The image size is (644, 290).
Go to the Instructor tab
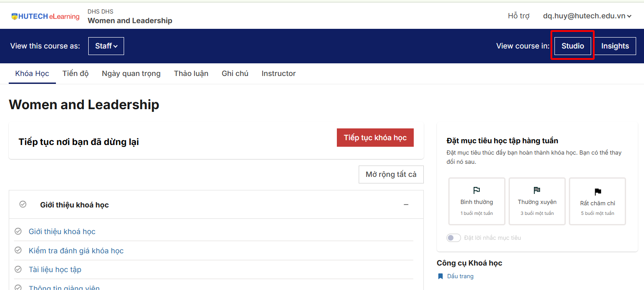pos(278,73)
